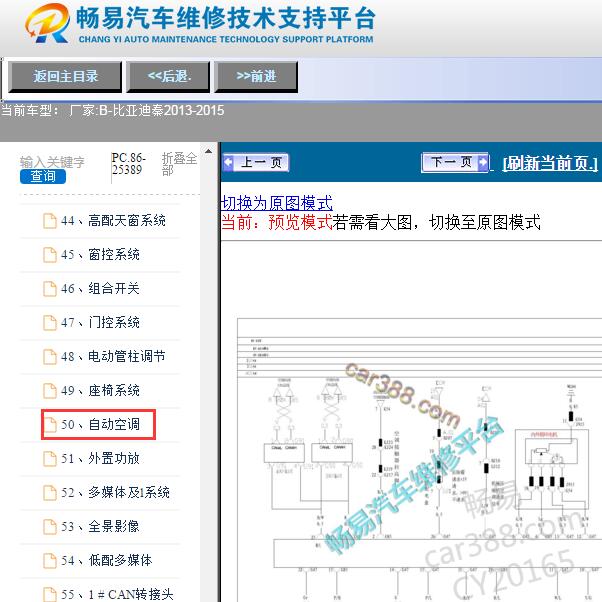Viewport: 602px width, 602px height.
Task: Click the wiring diagram preview image
Action: [x=419, y=460]
